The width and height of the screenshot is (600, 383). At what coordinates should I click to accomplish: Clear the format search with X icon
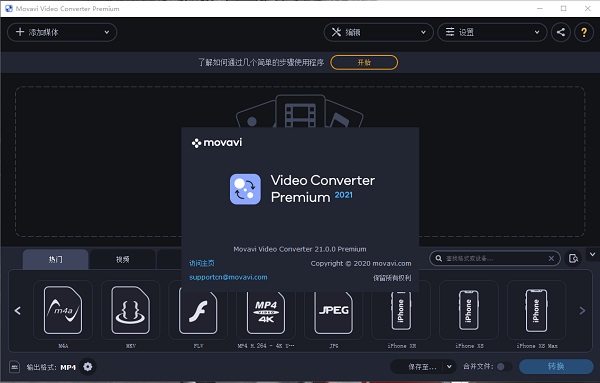coord(551,259)
